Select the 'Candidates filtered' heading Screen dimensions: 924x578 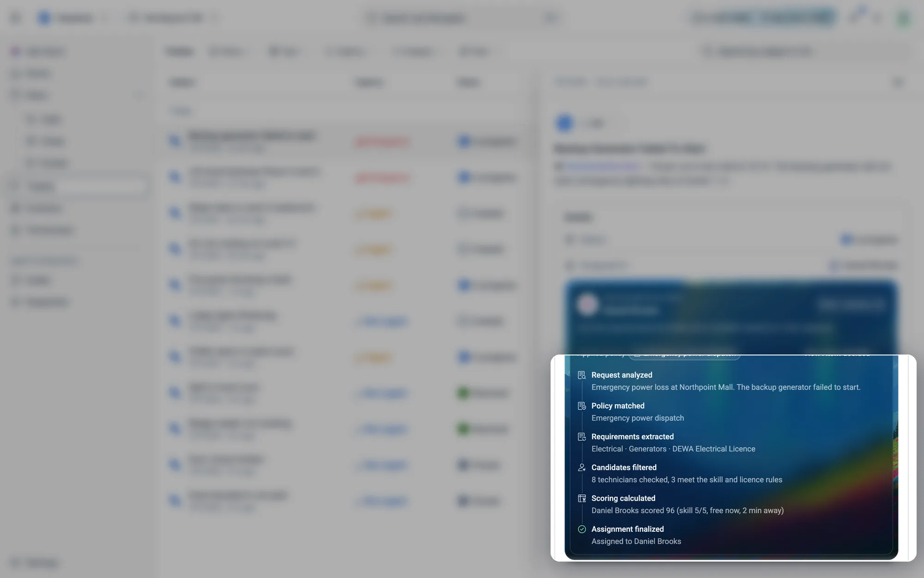(x=624, y=467)
